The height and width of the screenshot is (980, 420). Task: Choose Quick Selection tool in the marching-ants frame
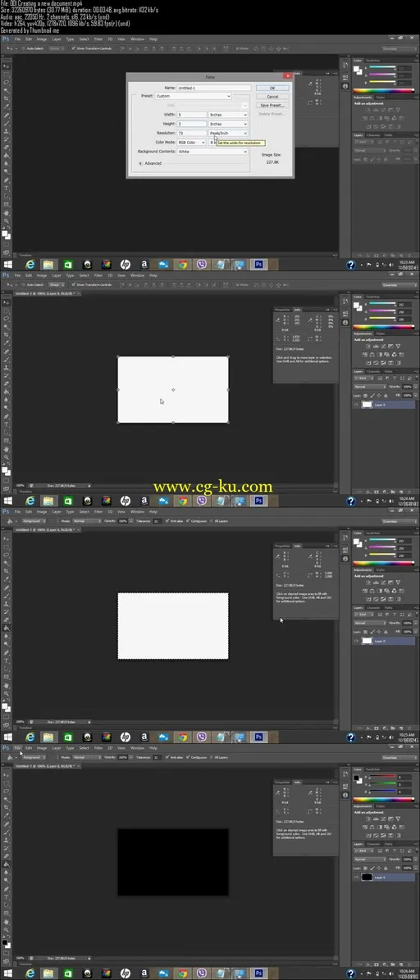tap(7, 563)
